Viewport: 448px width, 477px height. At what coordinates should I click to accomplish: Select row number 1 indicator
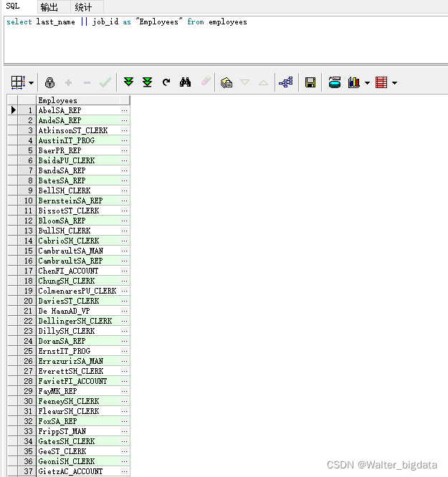13,110
